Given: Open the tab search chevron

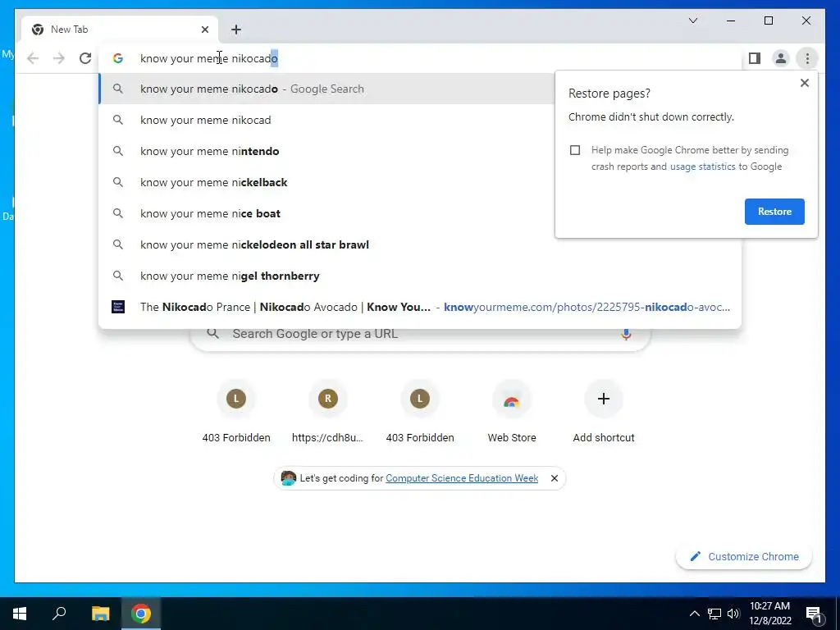Looking at the screenshot, I should click(692, 21).
